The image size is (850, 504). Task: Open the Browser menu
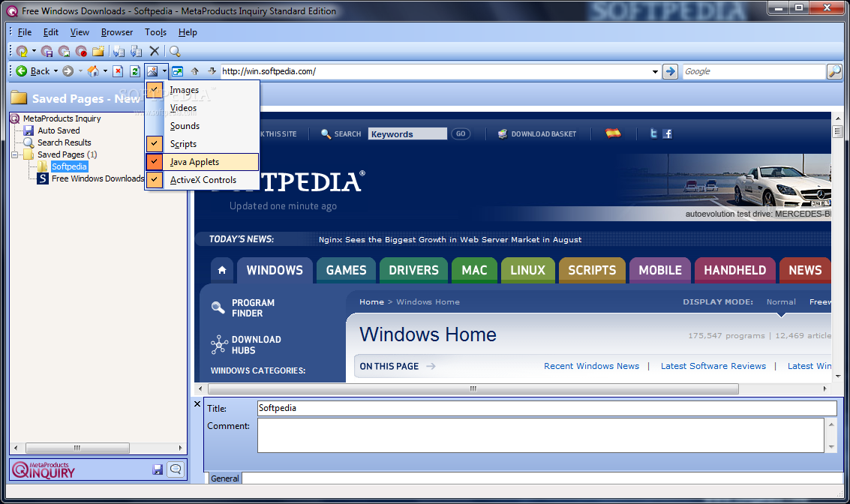coord(117,32)
